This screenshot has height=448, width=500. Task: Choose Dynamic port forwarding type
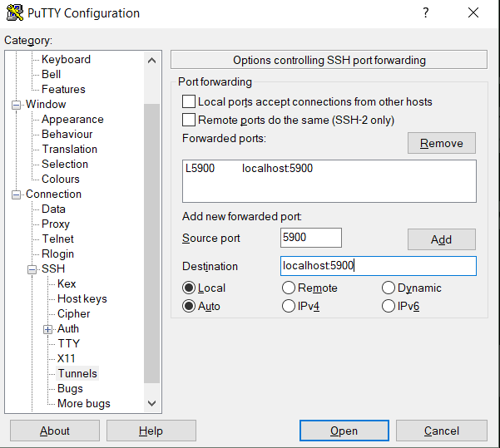[x=389, y=288]
